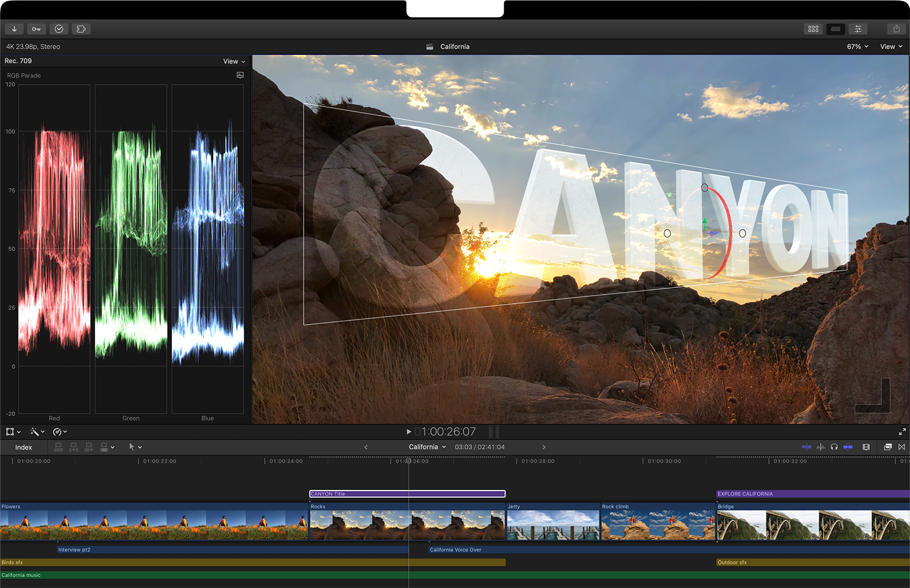Open the California project history dropdown
The width and height of the screenshot is (910, 588).
pyautogui.click(x=428, y=447)
